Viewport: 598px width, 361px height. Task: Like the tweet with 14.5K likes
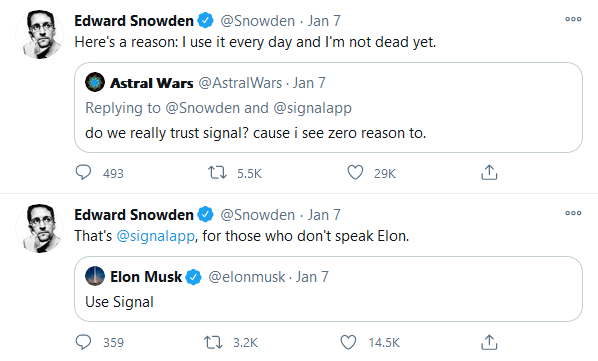point(348,342)
